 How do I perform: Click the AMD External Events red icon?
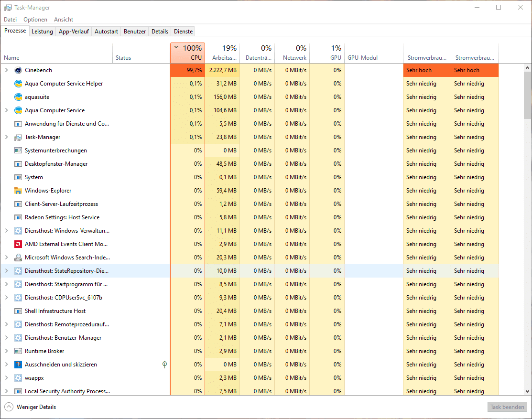(x=18, y=244)
